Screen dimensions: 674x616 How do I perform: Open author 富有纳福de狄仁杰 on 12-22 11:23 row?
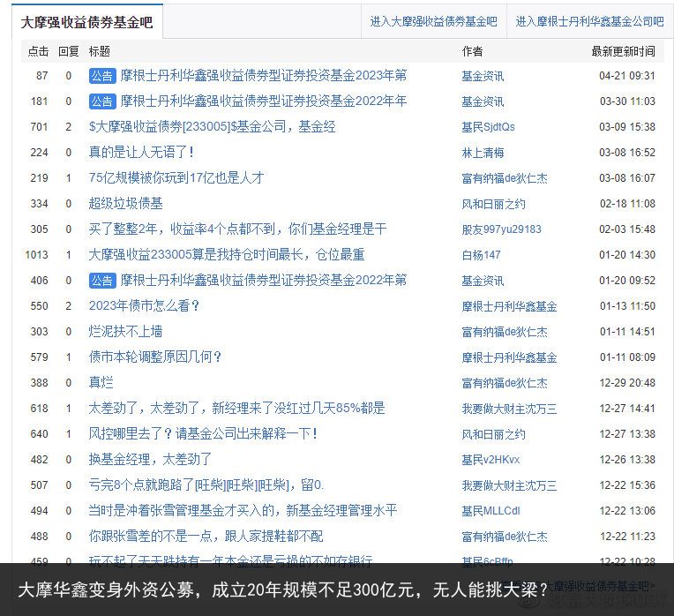coord(505,537)
